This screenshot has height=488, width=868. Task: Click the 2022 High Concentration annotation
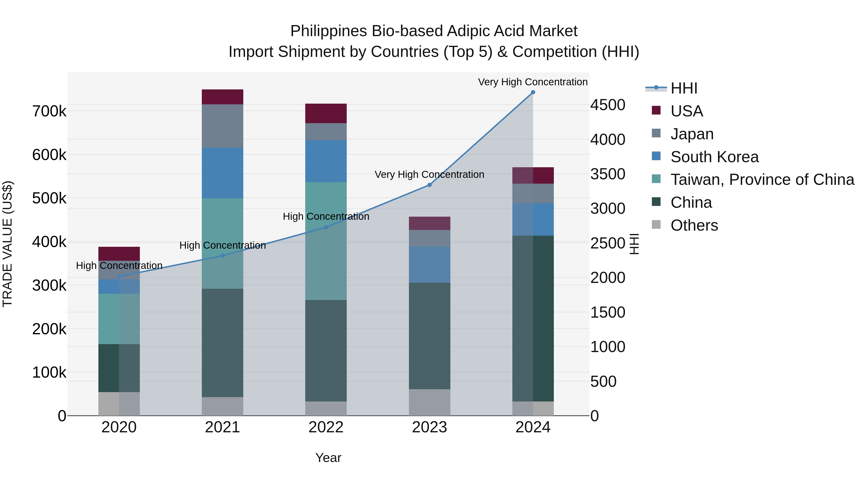[326, 217]
